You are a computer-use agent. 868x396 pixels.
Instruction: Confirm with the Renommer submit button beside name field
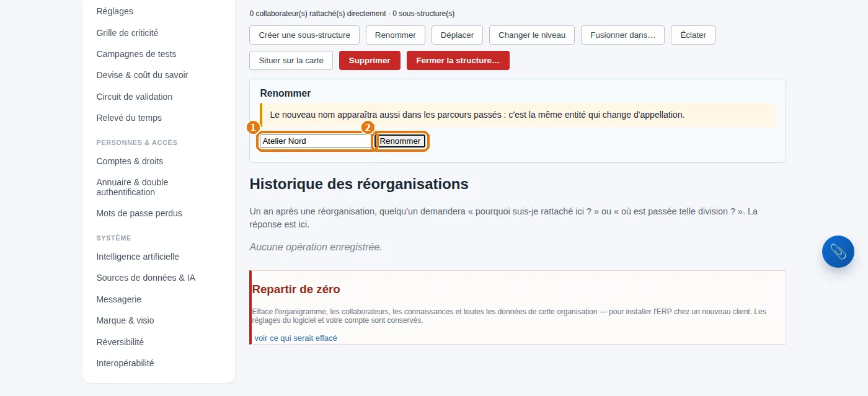(401, 141)
